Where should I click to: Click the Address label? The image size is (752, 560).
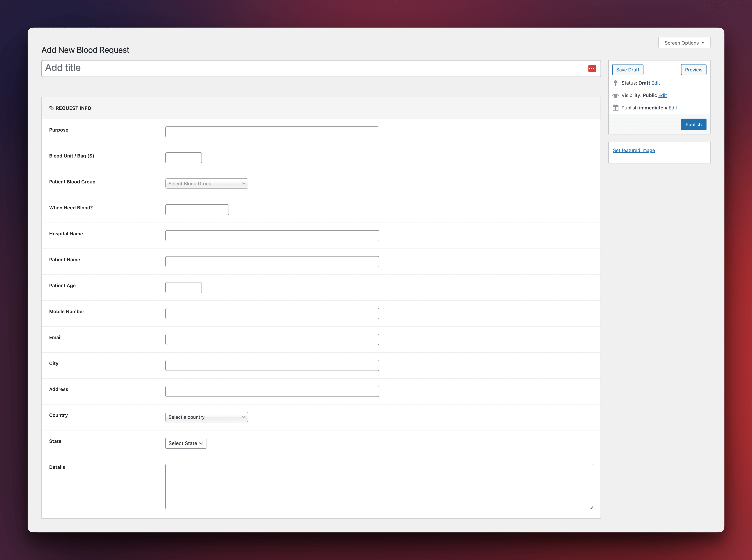click(x=59, y=390)
